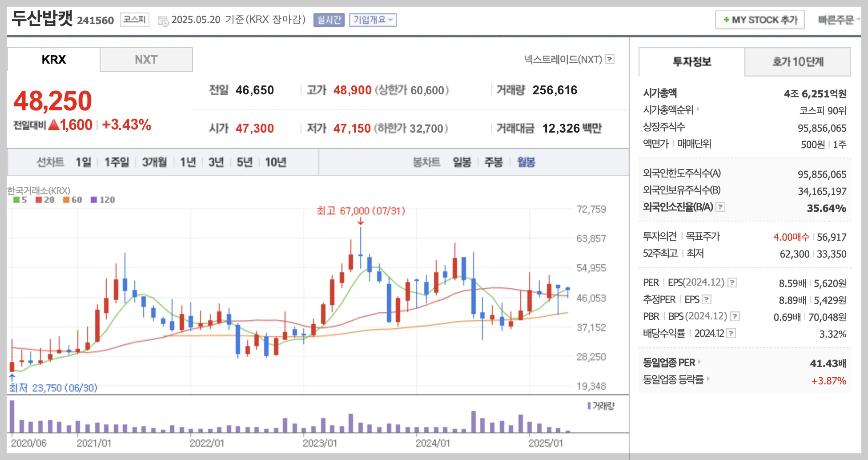Click the 상장주식수 value 95,856,065
The height and width of the screenshot is (460, 868).
(822, 128)
